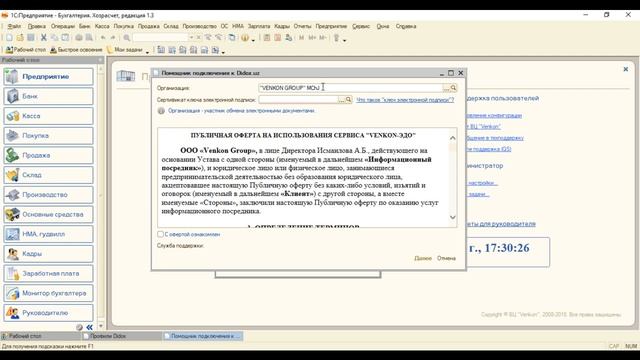640x360 pixels.
Task: Click into the certificate key input field
Action: [x=298, y=100]
